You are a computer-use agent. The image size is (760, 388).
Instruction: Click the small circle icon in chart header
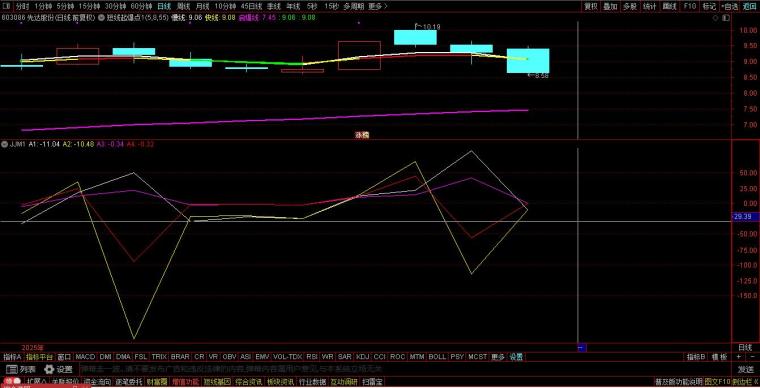click(716, 17)
